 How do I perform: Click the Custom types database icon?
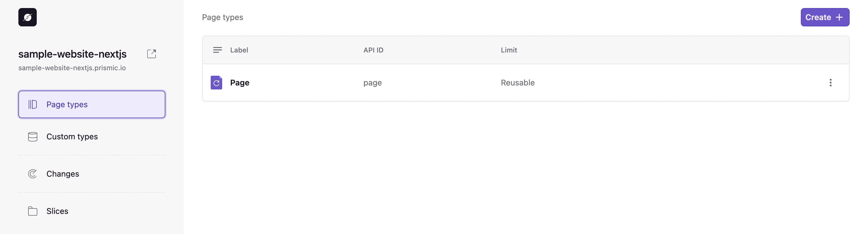33,137
